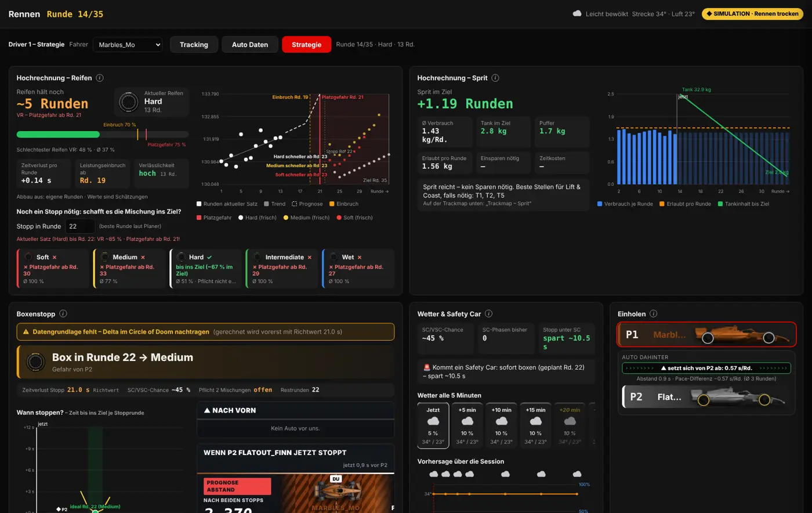Screen dimensions: 812x513
Task: Click the Soft tyre compound card
Action: [53, 269]
